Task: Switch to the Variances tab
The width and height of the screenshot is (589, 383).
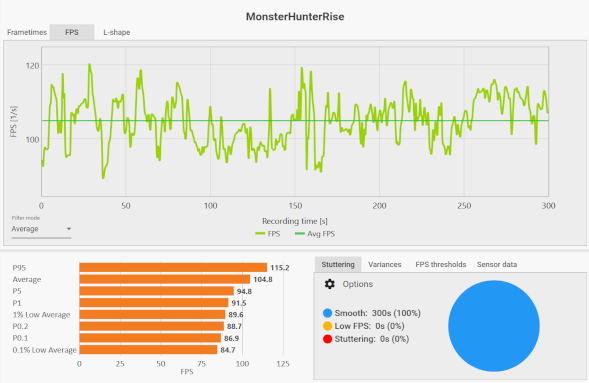Action: coord(385,264)
